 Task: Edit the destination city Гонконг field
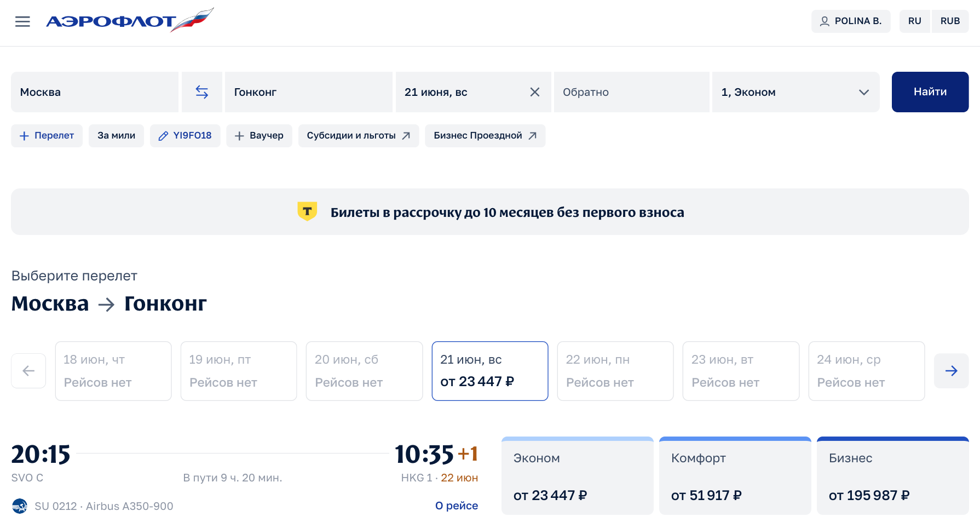309,92
